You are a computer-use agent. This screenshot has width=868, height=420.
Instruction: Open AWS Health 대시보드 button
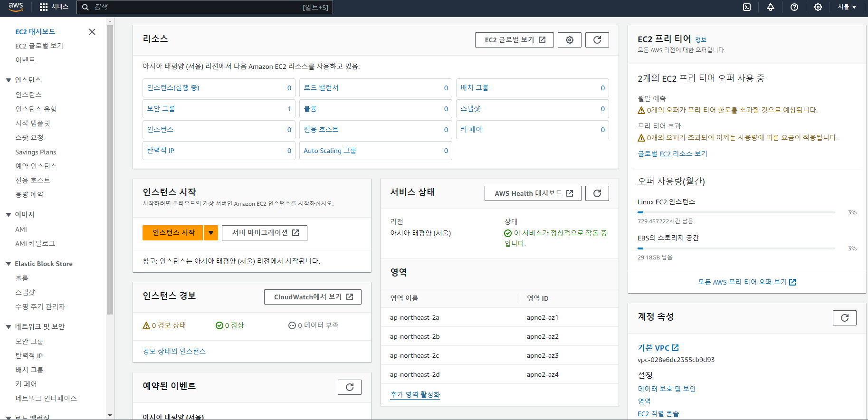click(x=533, y=193)
